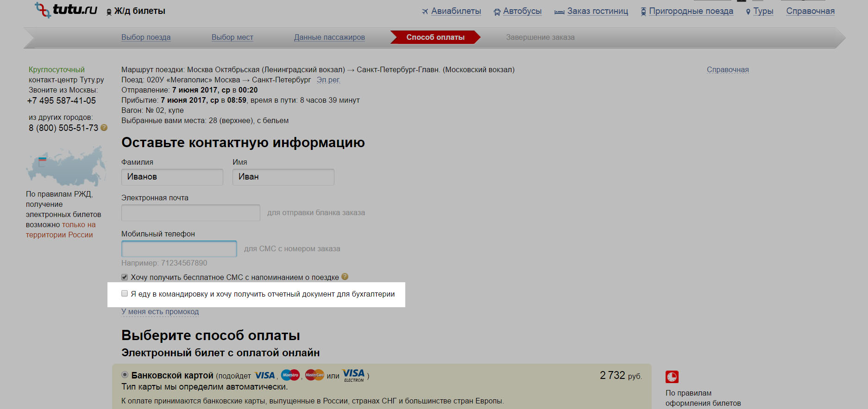Click the bus icon beside Автобусы
868x409 pixels.
click(497, 12)
